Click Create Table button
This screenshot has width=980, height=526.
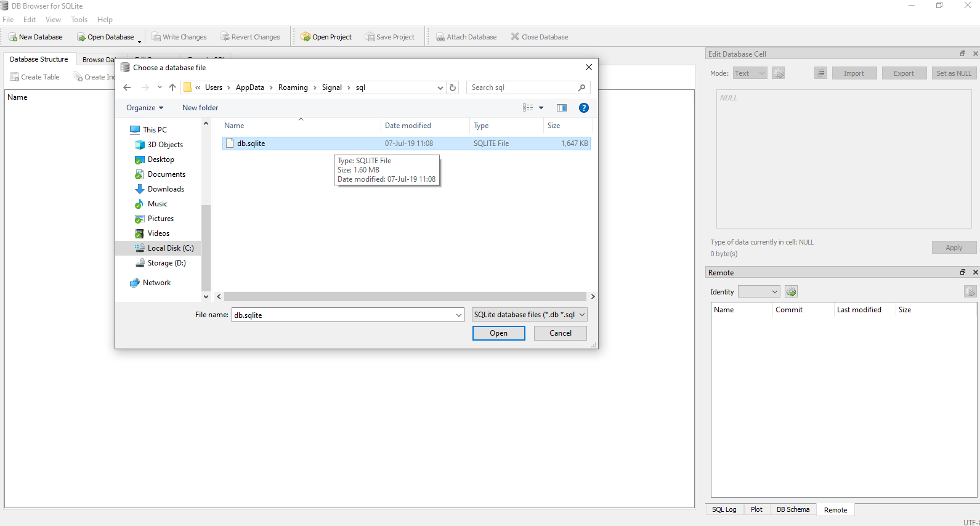click(x=35, y=77)
